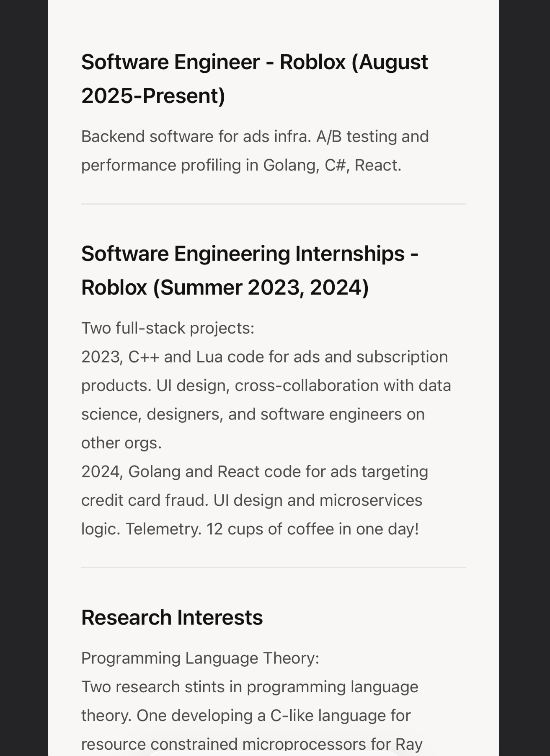
Task: Click the 'Two full-stack projects:' line
Action: click(x=168, y=328)
